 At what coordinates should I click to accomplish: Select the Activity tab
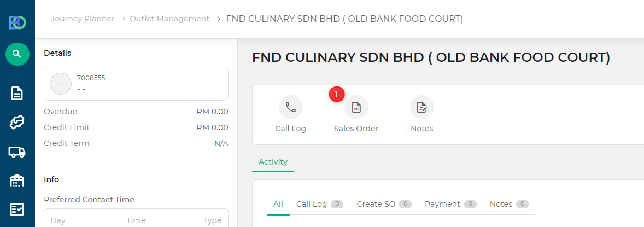coord(273,162)
